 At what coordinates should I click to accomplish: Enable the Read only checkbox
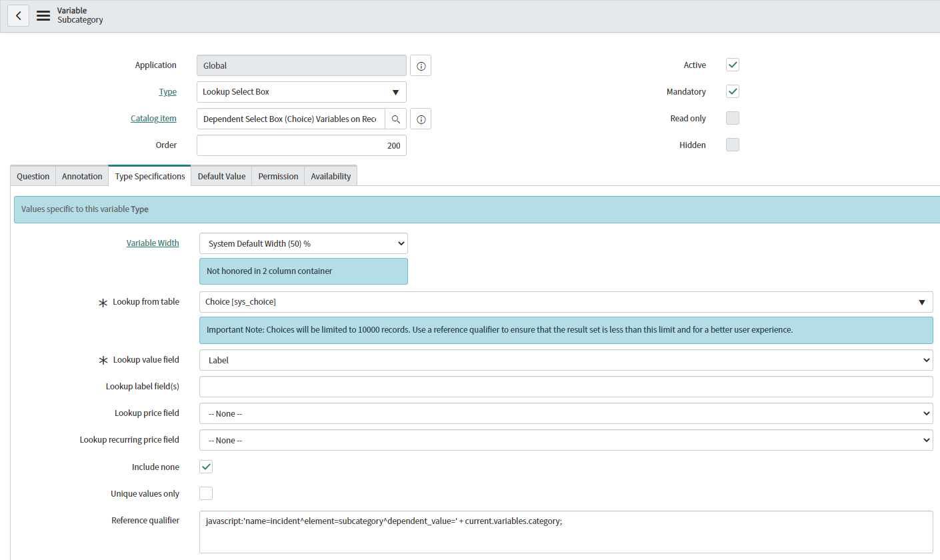coord(733,118)
